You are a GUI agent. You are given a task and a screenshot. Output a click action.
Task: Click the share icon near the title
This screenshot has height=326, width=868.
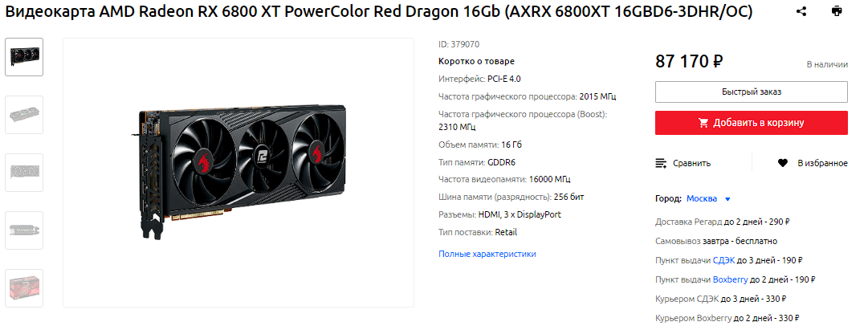click(x=801, y=11)
